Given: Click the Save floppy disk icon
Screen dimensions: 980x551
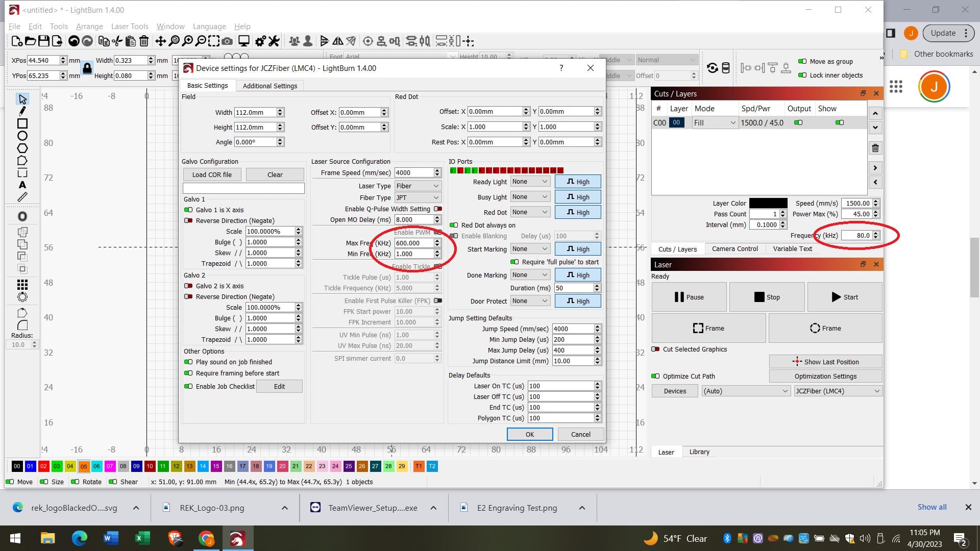Looking at the screenshot, I should (44, 41).
